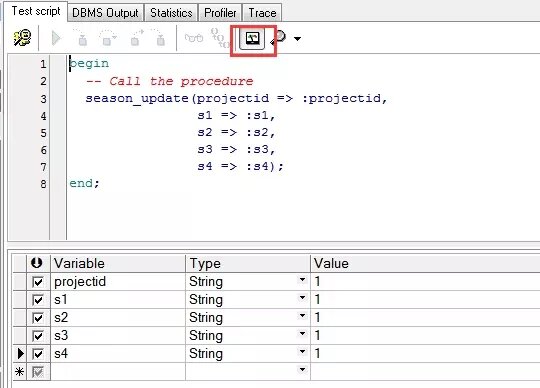Viewport: 540px width, 388px height.
Task: Open the Type dropdown in the new row
Action: click(x=302, y=370)
